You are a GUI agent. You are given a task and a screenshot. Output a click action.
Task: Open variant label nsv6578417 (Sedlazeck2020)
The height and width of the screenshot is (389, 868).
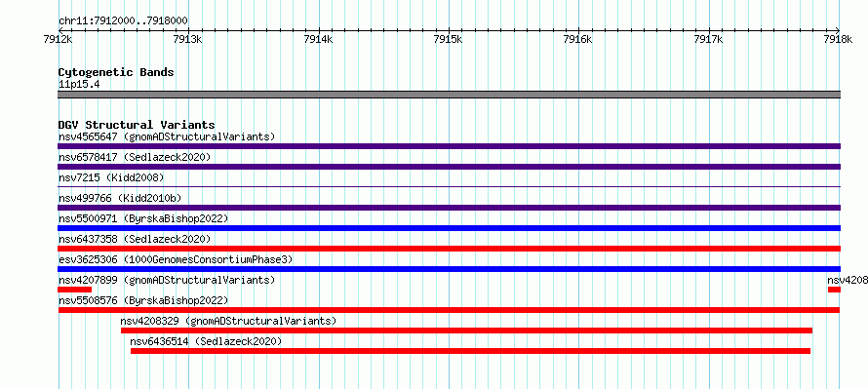pos(135,157)
